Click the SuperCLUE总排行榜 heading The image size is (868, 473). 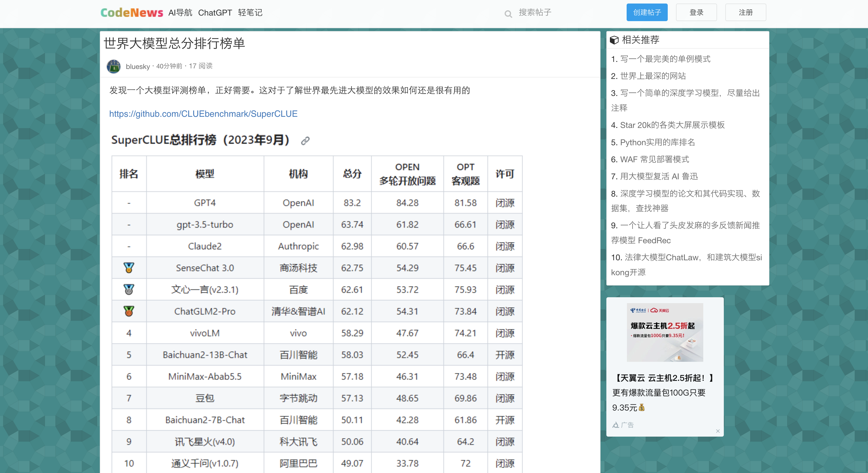(200, 140)
